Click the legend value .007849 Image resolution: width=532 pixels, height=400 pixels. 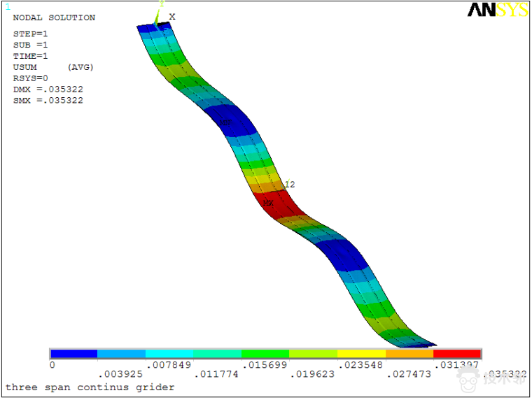pos(166,365)
